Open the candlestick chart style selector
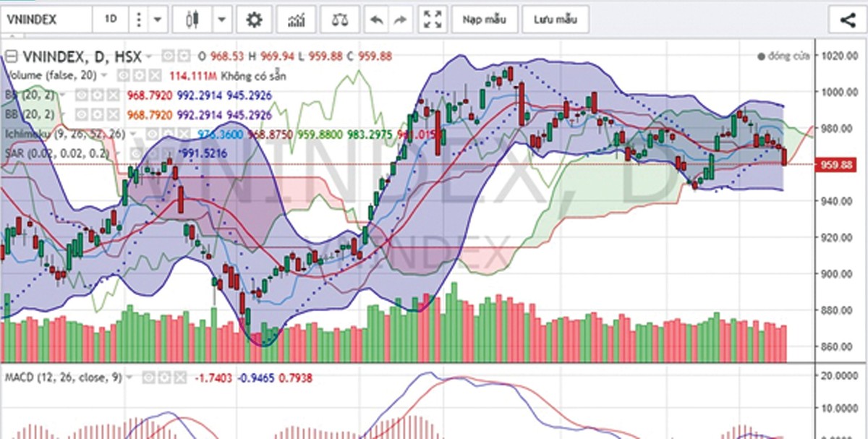 tap(192, 20)
